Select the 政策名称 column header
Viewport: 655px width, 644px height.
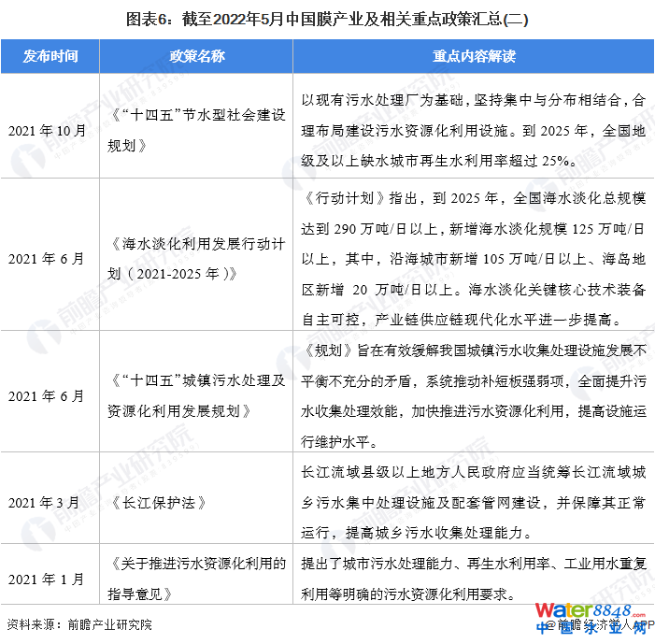click(197, 56)
